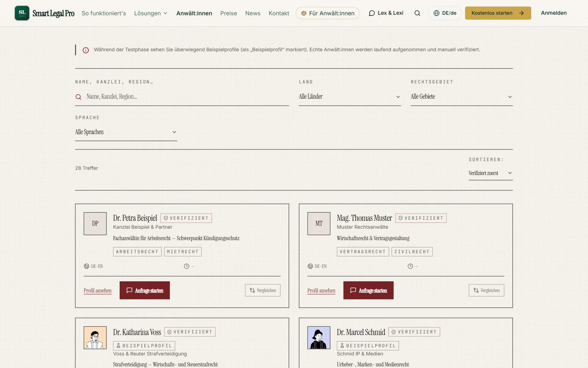Screen dimensions: 588x368
Task: Click the Verifiziert badge of Dr. Petra Beispiel
Action: (x=186, y=218)
